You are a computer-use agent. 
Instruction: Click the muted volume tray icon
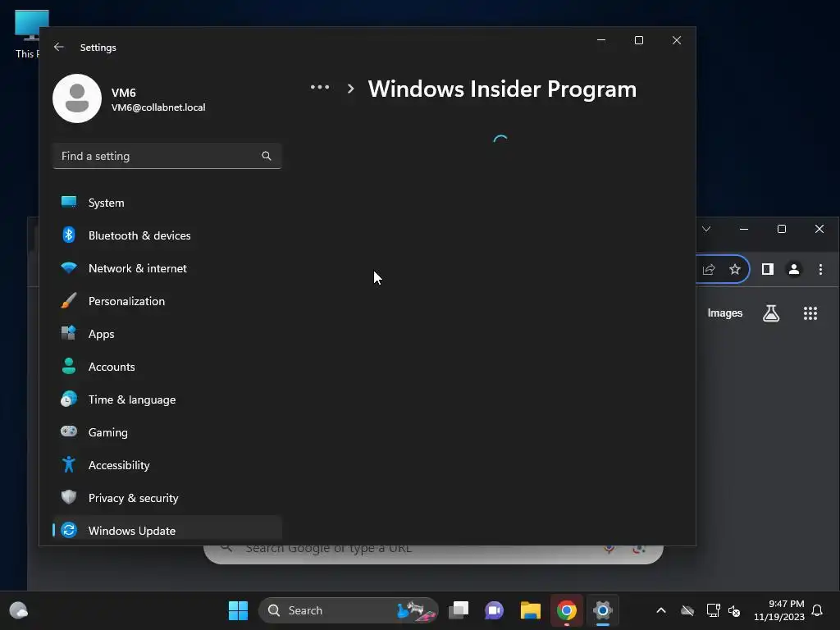pos(734,610)
